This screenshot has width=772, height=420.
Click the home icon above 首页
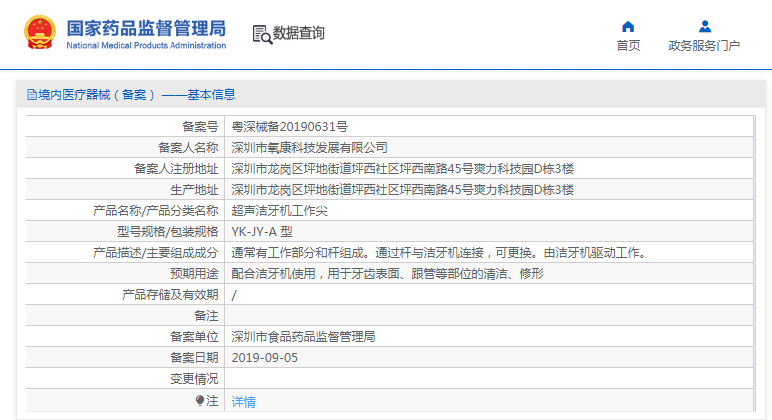click(x=628, y=27)
